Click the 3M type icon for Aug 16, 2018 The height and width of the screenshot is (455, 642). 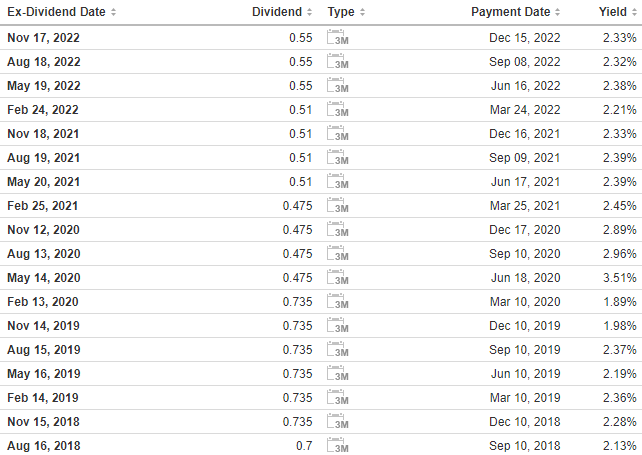coord(338,445)
